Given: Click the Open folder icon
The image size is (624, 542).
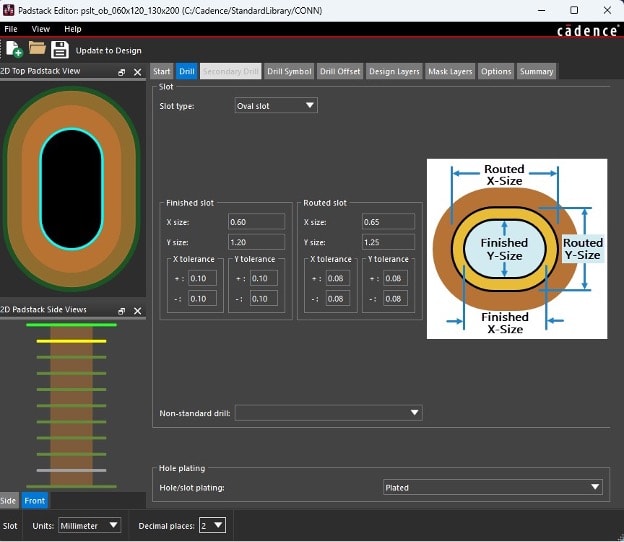Looking at the screenshot, I should [37, 49].
